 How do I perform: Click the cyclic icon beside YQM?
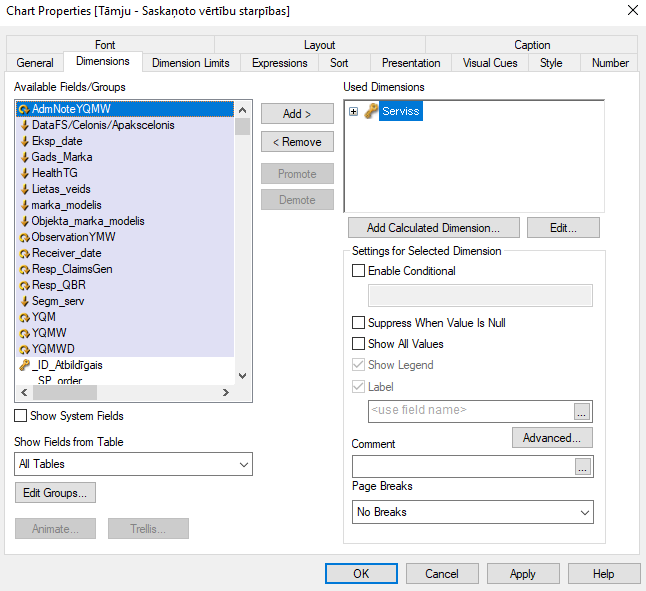[24, 318]
